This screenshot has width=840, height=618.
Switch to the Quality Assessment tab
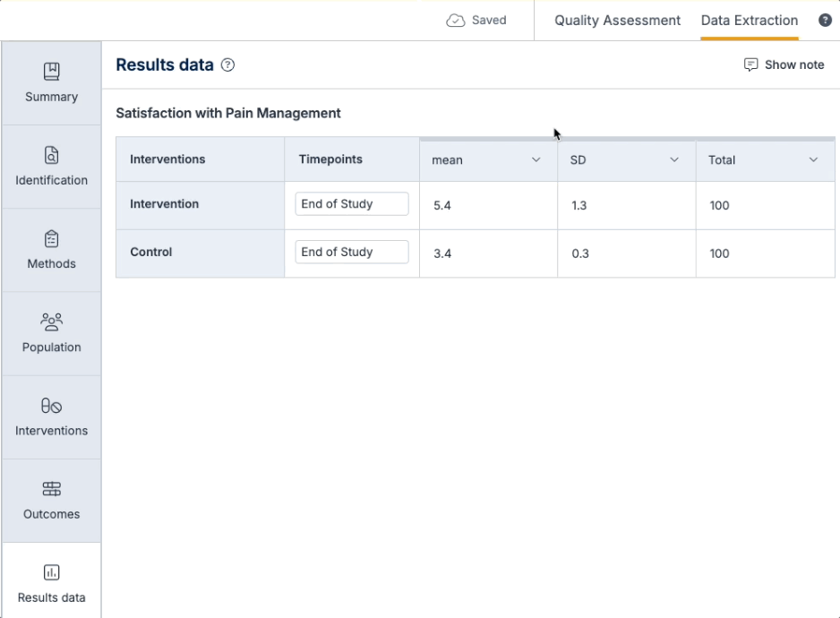[617, 21]
